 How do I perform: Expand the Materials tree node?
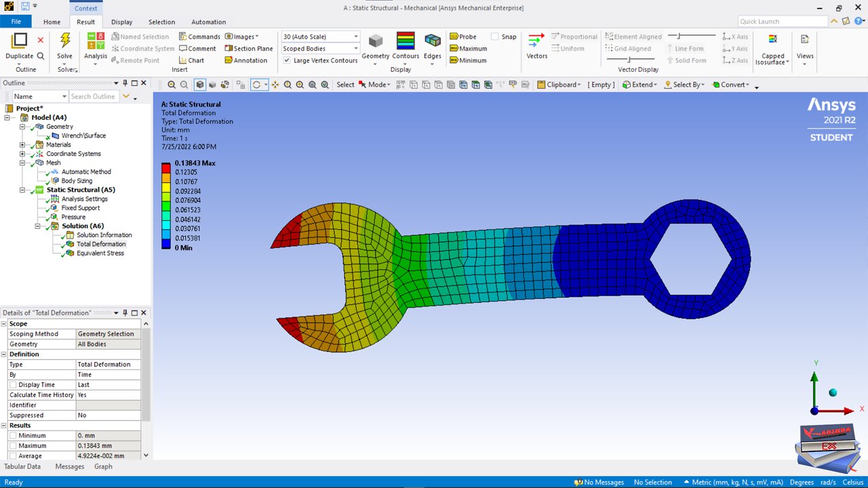[x=22, y=144]
